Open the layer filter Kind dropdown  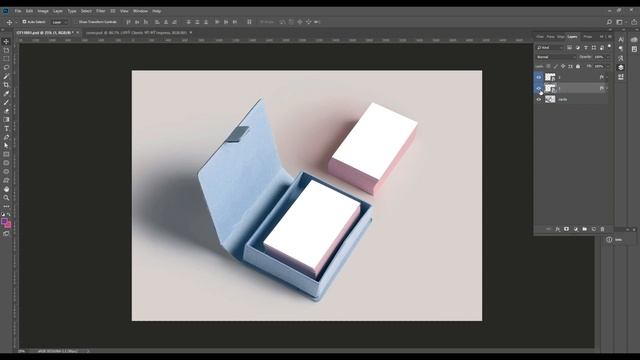tap(549, 48)
